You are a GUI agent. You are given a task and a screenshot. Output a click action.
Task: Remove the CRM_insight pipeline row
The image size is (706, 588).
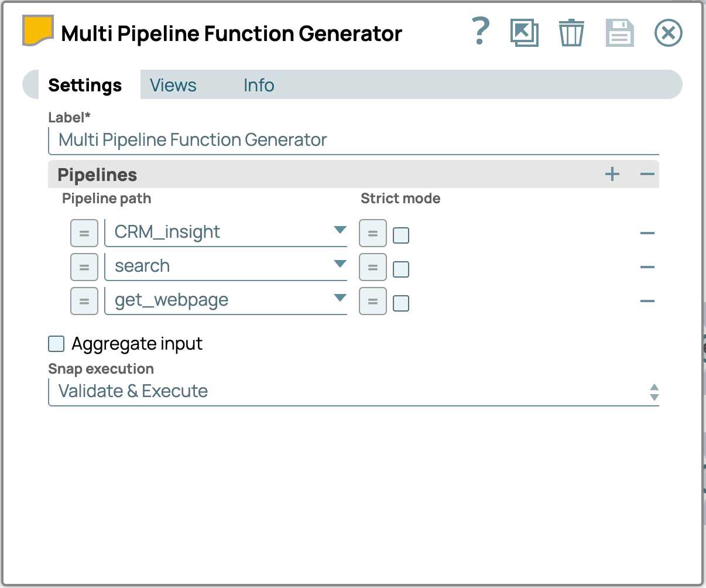[x=647, y=233]
